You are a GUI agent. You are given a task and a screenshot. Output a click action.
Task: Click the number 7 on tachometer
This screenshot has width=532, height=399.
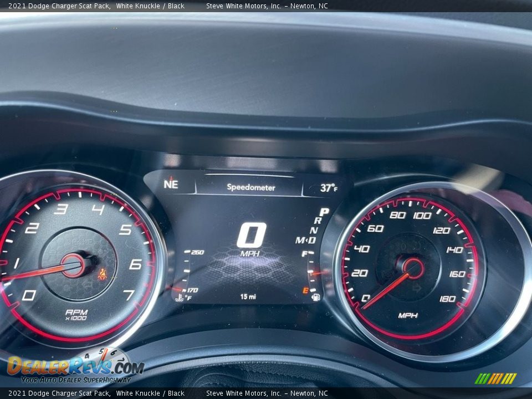pyautogui.click(x=129, y=295)
